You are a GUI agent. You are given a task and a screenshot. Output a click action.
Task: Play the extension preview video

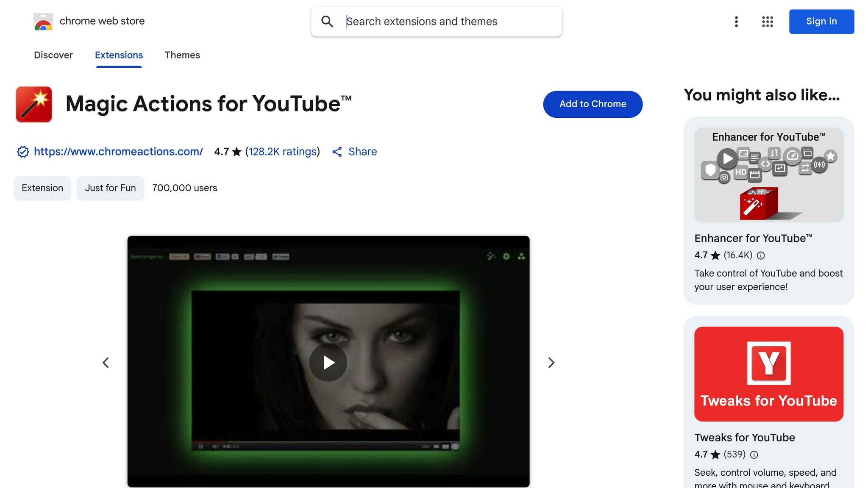tap(328, 363)
